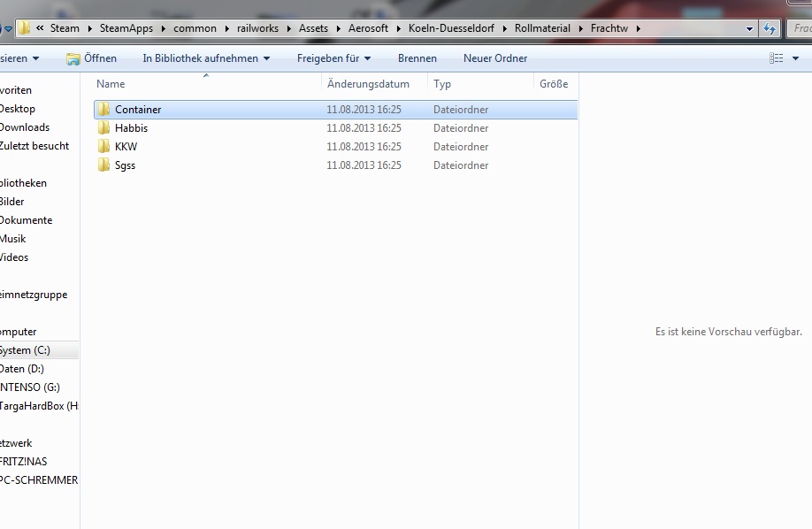The width and height of the screenshot is (812, 529).
Task: Open the Dokumente library
Action: [x=26, y=220]
